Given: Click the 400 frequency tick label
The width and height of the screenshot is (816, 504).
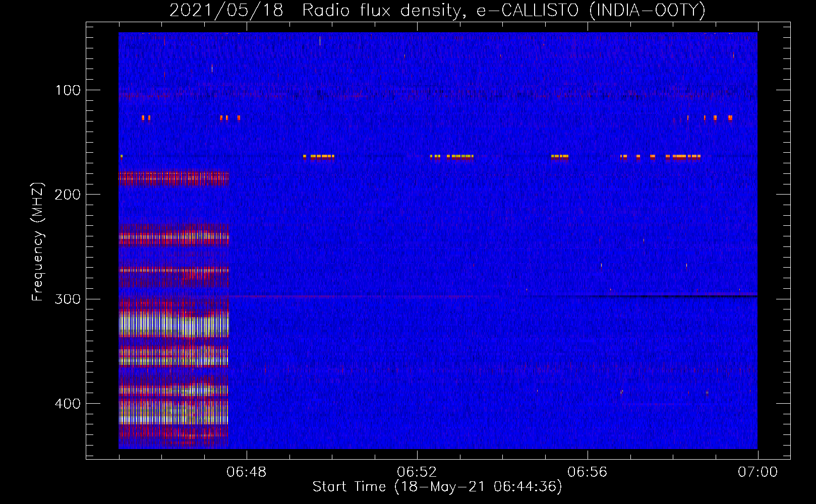Looking at the screenshot, I should [x=68, y=404].
